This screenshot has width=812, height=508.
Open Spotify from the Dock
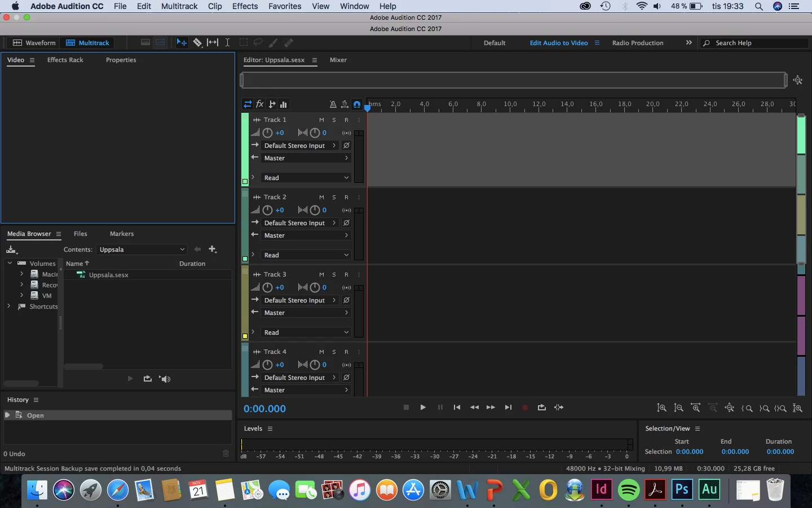coord(628,489)
